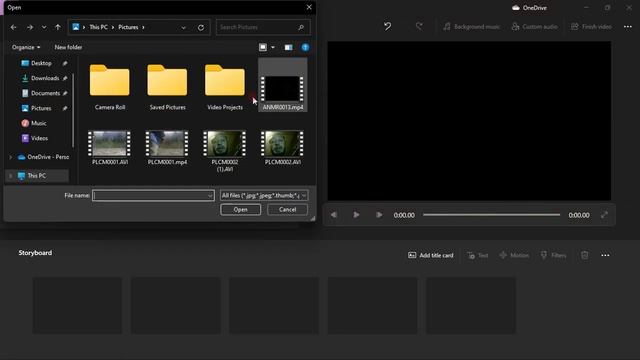Open Background music option

click(471, 27)
